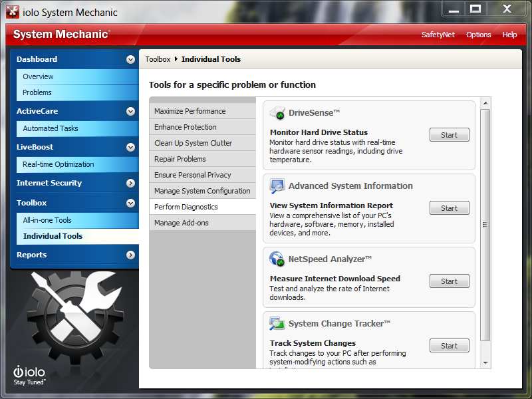The width and height of the screenshot is (532, 399).
Task: Click Toolbox in the breadcrumb path
Action: point(158,59)
